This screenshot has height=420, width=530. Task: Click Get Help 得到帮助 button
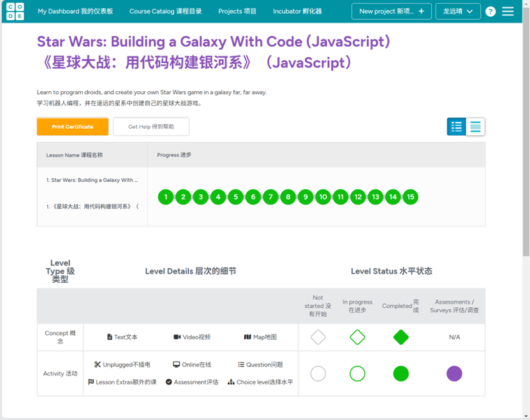[151, 127]
